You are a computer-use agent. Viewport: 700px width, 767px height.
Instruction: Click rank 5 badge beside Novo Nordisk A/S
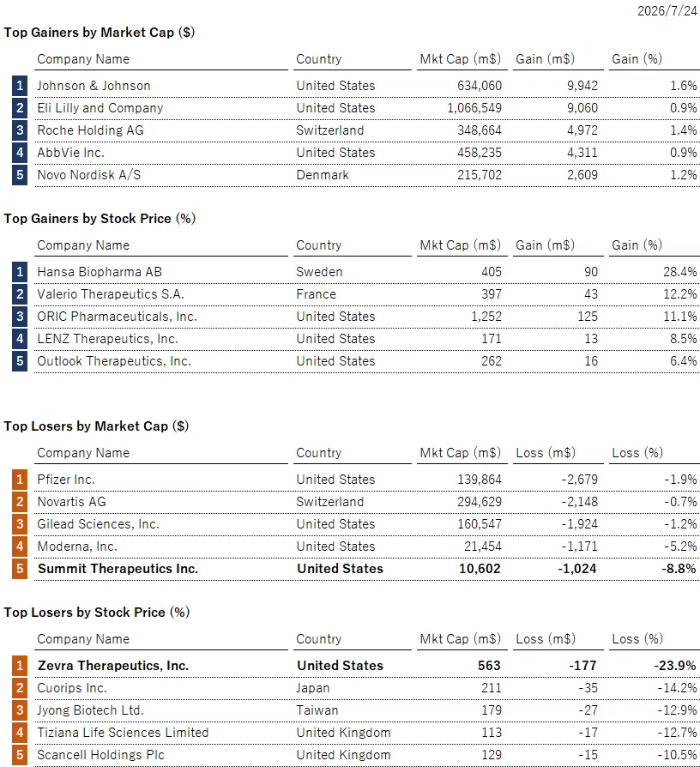[x=20, y=175]
